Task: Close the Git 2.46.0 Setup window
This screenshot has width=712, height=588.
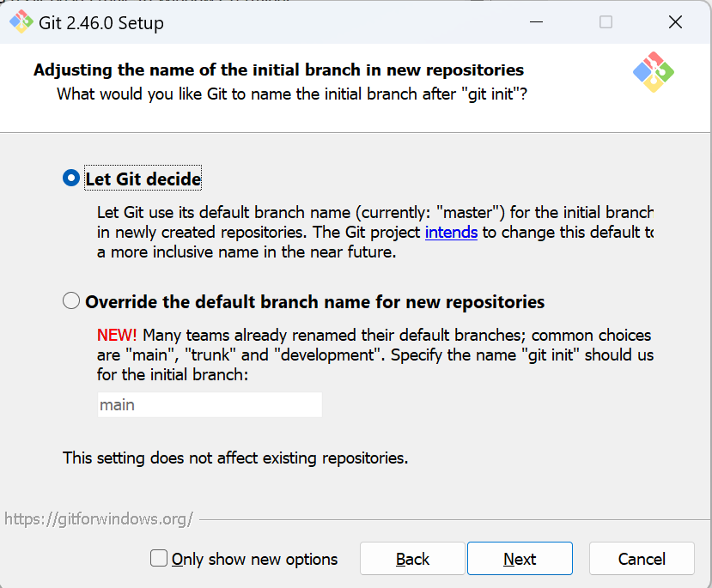Action: 675,21
